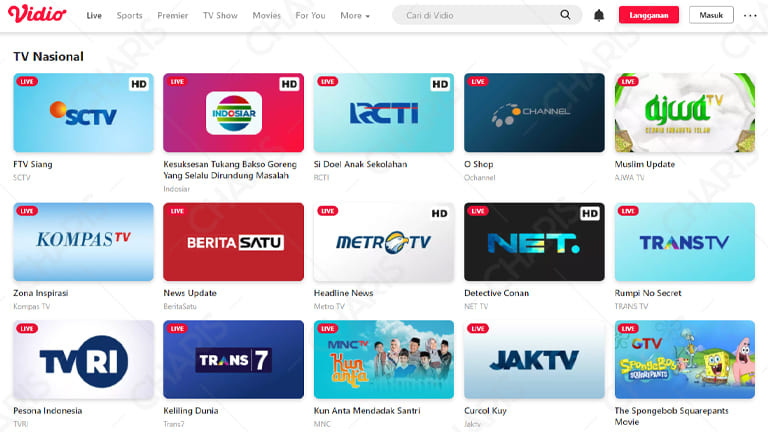Open Trans TV live thumbnail
This screenshot has width=768, height=432.
[685, 242]
